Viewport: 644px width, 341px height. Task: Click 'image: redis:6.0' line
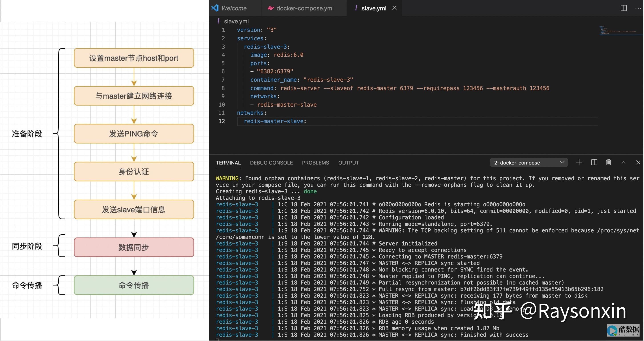tap(277, 55)
